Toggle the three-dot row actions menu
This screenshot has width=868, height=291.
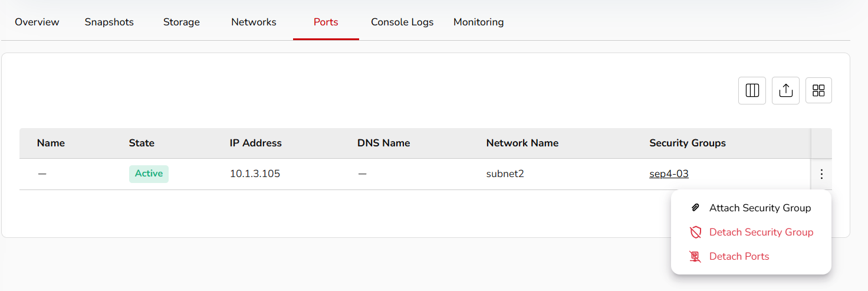pyautogui.click(x=821, y=174)
